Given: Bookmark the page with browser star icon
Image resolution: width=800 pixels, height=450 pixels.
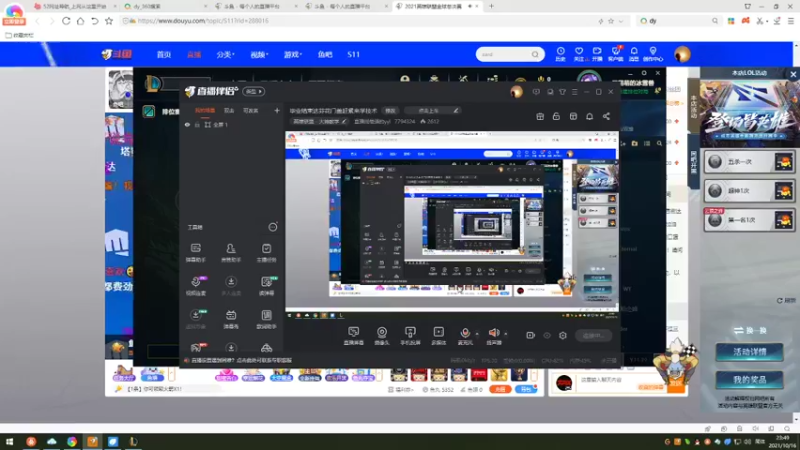Looking at the screenshot, I should 109,21.
